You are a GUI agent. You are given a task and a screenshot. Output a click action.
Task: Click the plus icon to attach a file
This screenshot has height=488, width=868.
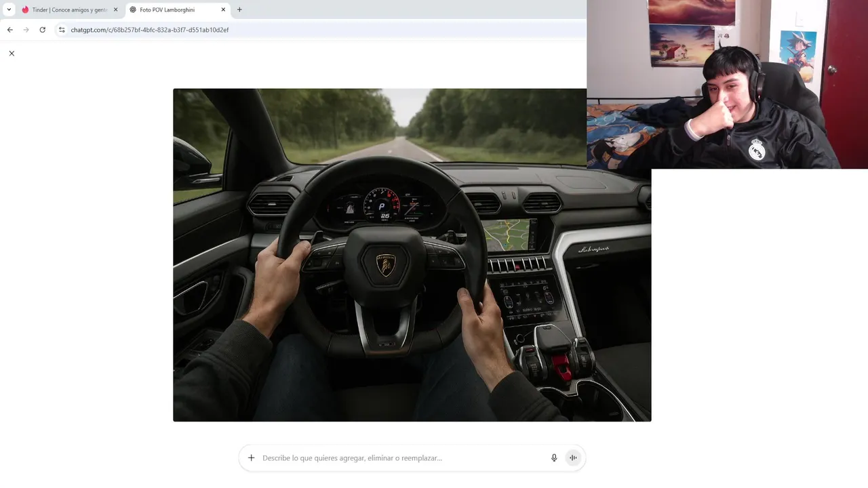(x=251, y=458)
